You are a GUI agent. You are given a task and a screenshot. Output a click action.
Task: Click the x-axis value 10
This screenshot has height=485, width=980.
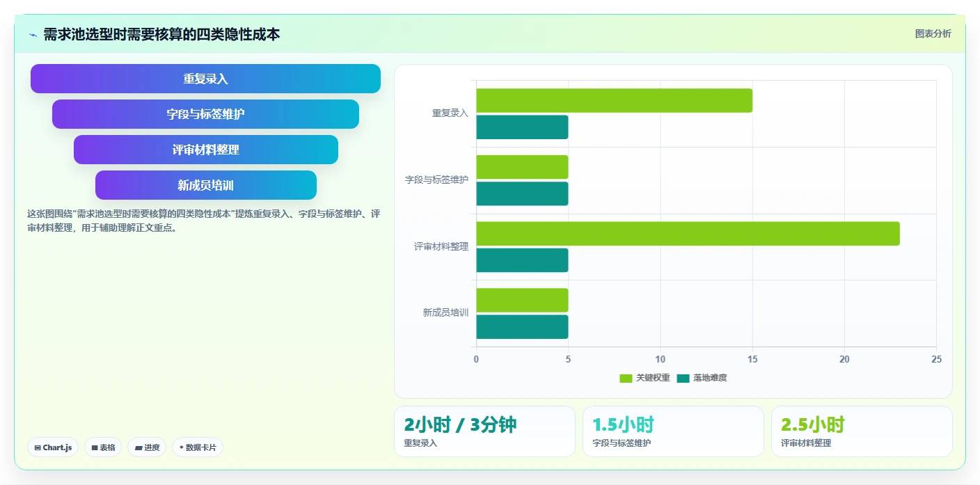click(661, 359)
